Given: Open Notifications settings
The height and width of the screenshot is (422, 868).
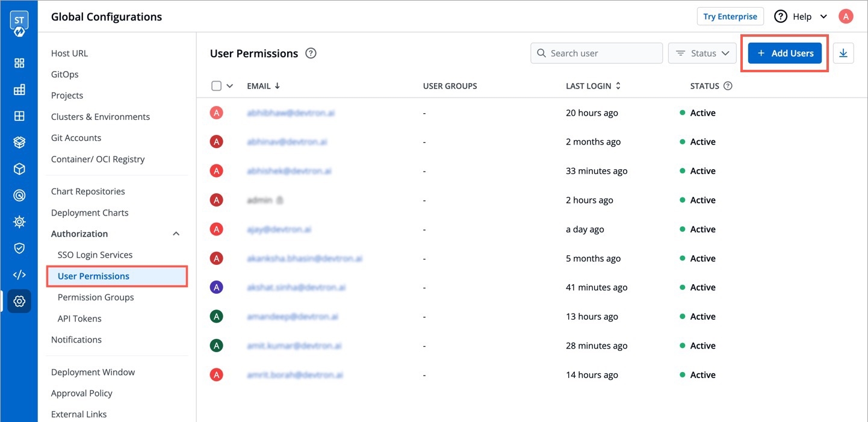Looking at the screenshot, I should 76,340.
